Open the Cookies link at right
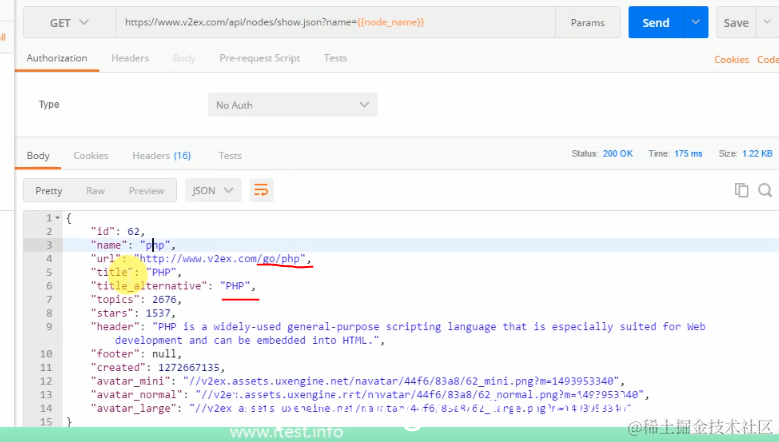 (731, 60)
